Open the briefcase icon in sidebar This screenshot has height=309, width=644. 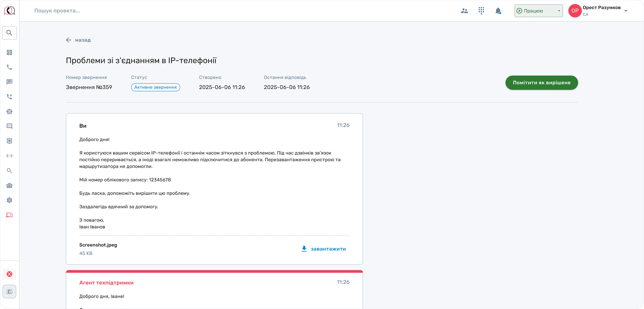[x=9, y=185]
